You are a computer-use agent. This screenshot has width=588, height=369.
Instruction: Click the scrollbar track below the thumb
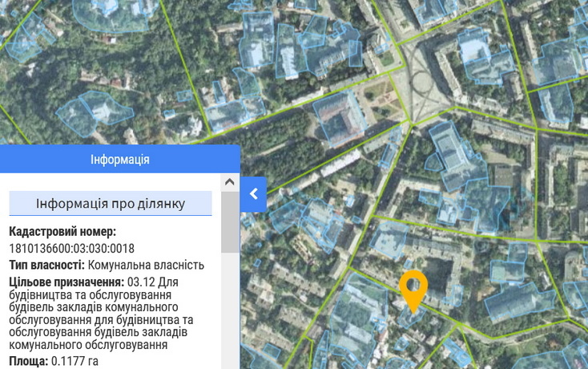point(230,313)
